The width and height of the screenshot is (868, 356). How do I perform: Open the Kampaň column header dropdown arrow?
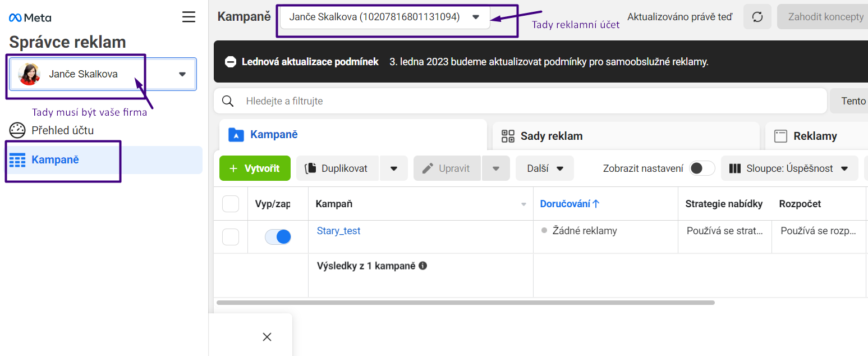pos(524,204)
